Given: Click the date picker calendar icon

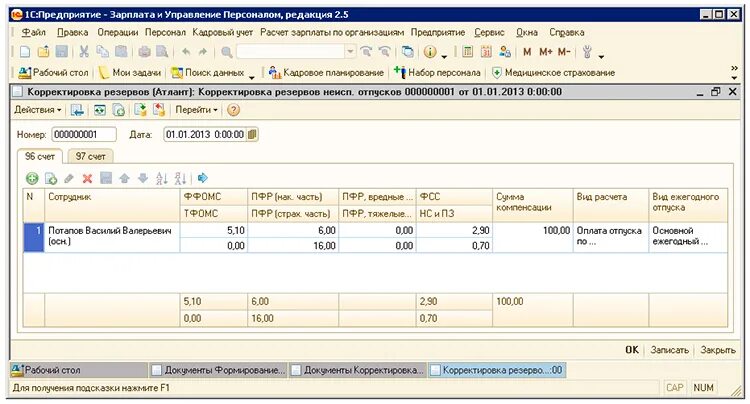Looking at the screenshot, I should (x=252, y=134).
